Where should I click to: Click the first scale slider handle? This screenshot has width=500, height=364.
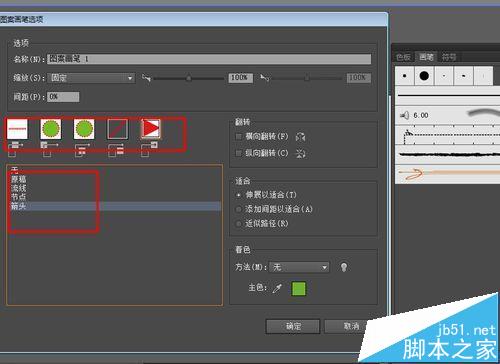click(189, 78)
